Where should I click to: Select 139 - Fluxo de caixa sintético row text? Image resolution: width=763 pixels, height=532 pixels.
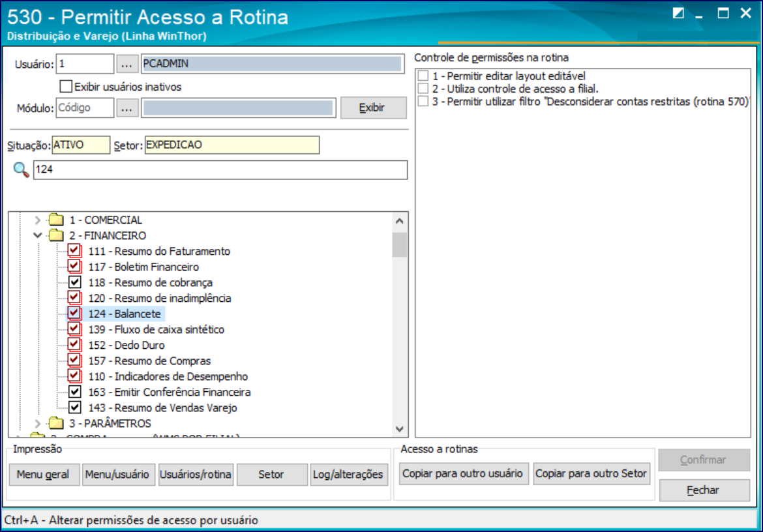(157, 329)
